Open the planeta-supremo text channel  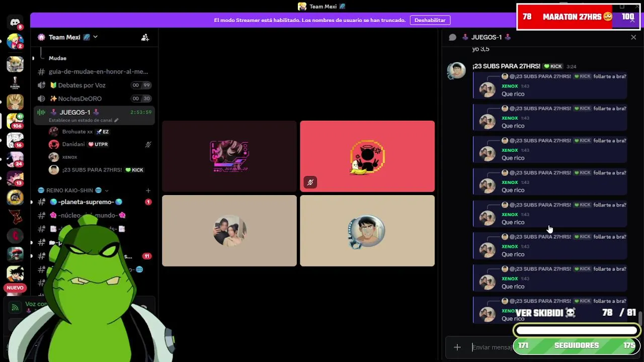tap(94, 202)
